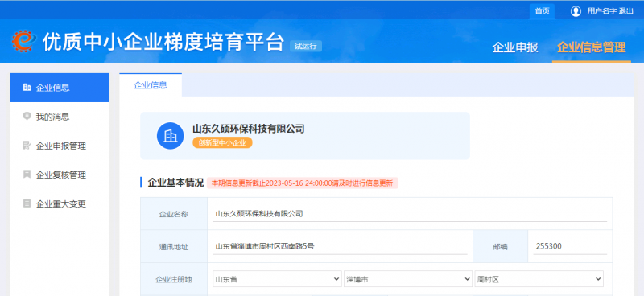Click the 通讯地址 input field
The width and height of the screenshot is (644, 296).
tap(340, 246)
